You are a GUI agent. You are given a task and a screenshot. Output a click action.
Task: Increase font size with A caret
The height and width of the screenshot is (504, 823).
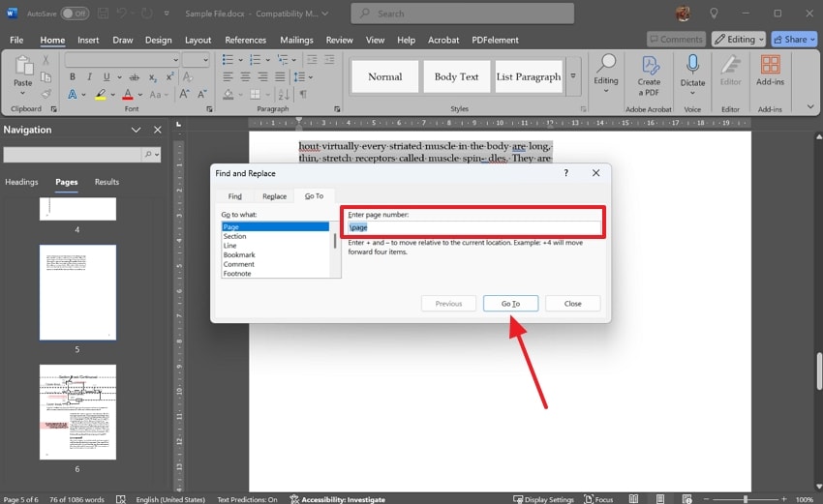click(x=184, y=95)
